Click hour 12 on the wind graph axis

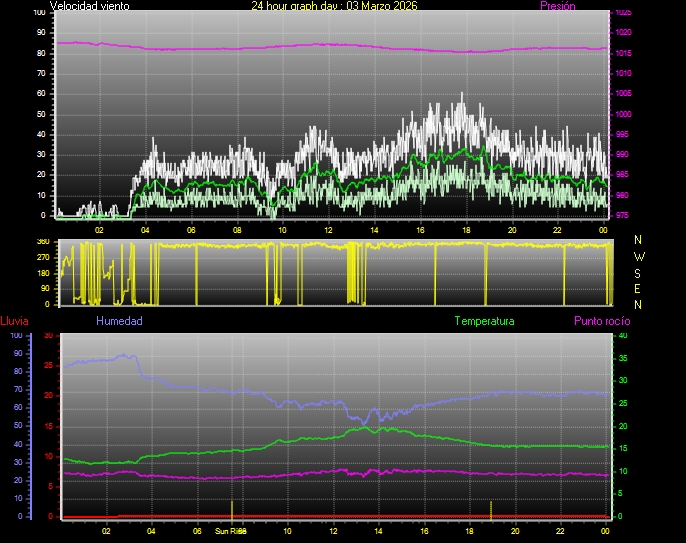coord(328,230)
